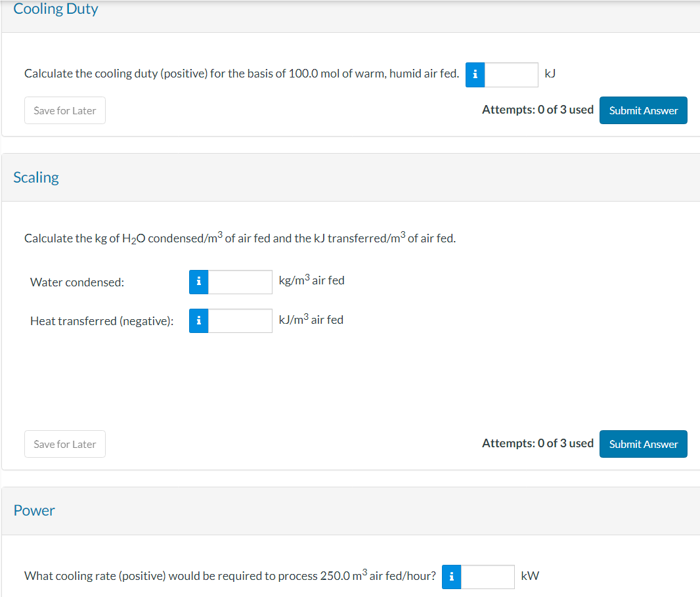Select the Cooling Duty section heading
The width and height of the screenshot is (700, 597).
[x=56, y=9]
